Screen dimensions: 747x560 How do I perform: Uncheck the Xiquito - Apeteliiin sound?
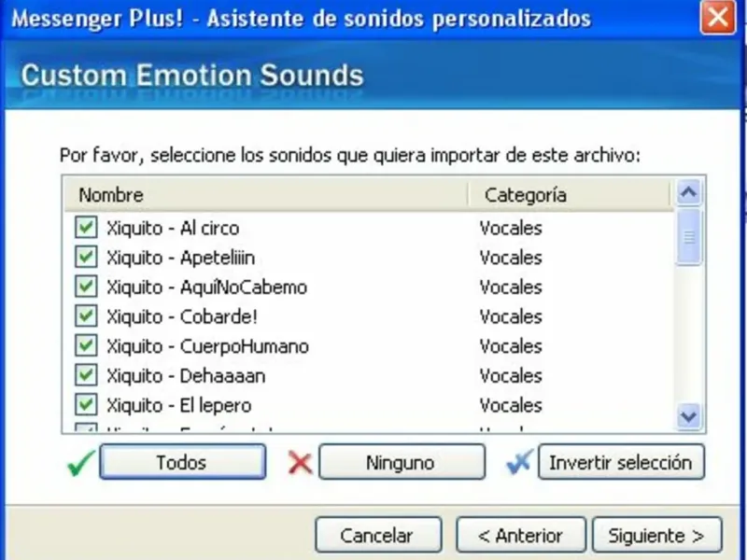coord(86,257)
